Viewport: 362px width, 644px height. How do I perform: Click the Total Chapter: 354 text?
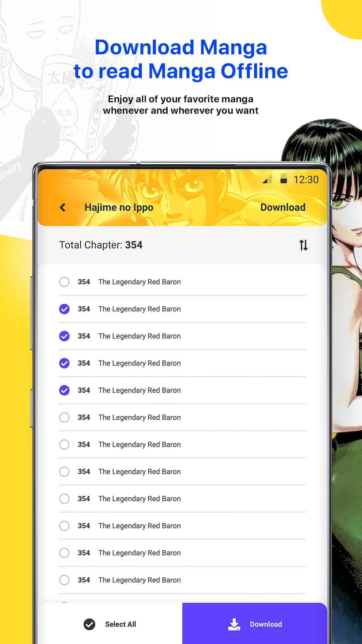coord(101,245)
